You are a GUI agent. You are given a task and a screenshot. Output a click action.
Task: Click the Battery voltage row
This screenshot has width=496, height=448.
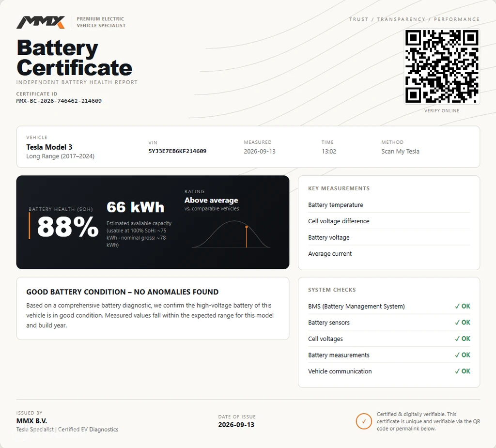(x=389, y=238)
